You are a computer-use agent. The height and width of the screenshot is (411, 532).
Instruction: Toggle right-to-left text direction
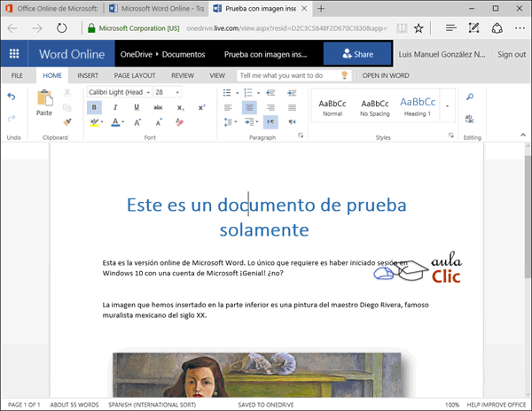pos(292,122)
